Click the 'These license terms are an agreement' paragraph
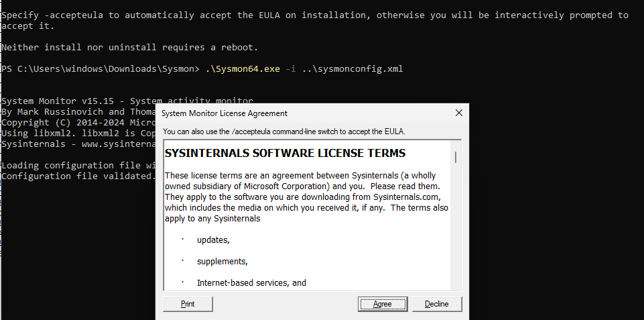This screenshot has width=644, height=320. tap(306, 197)
